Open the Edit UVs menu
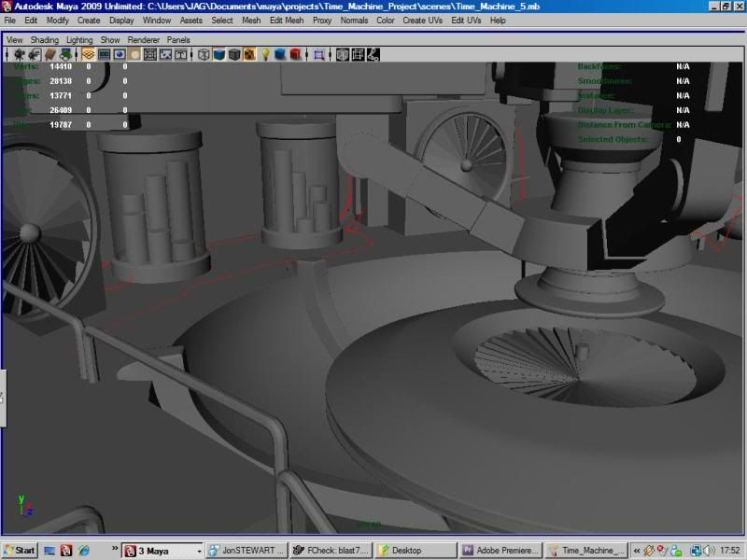Viewport: 747px width, 560px height. coord(466,21)
